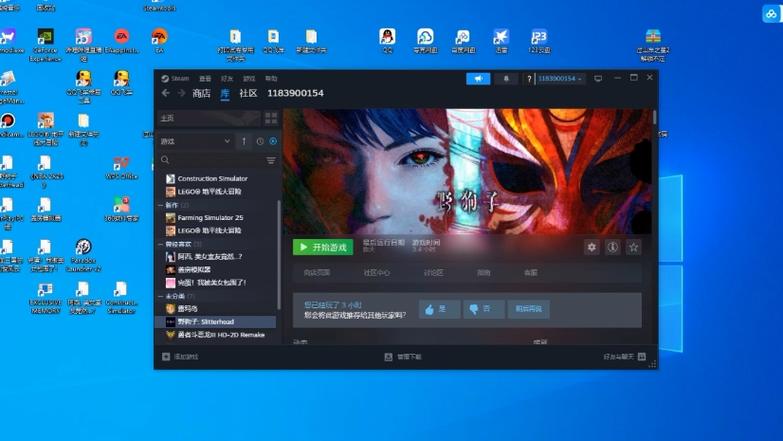783x441 pixels.
Task: Switch to the 库 tab
Action: point(225,93)
